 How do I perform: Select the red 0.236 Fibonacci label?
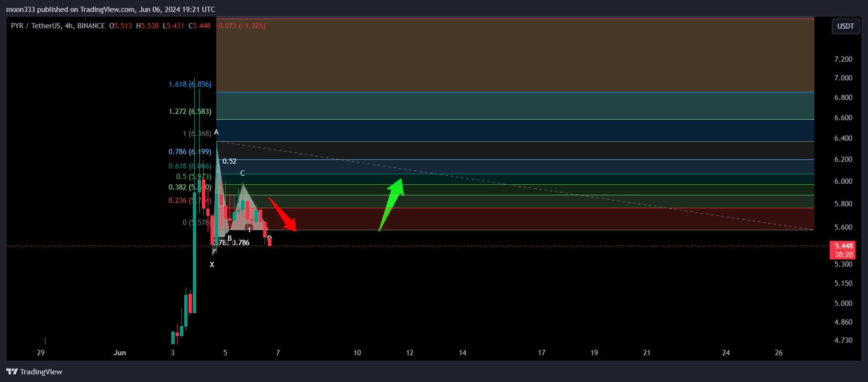click(190, 201)
